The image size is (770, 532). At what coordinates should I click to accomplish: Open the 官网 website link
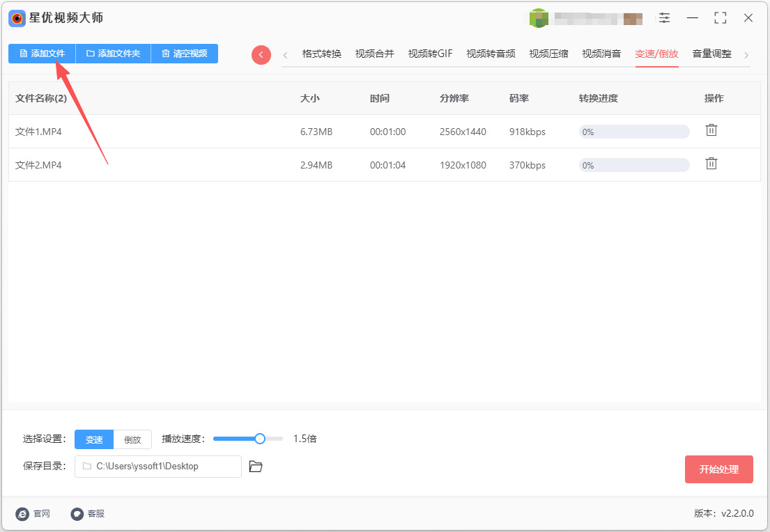click(x=33, y=513)
